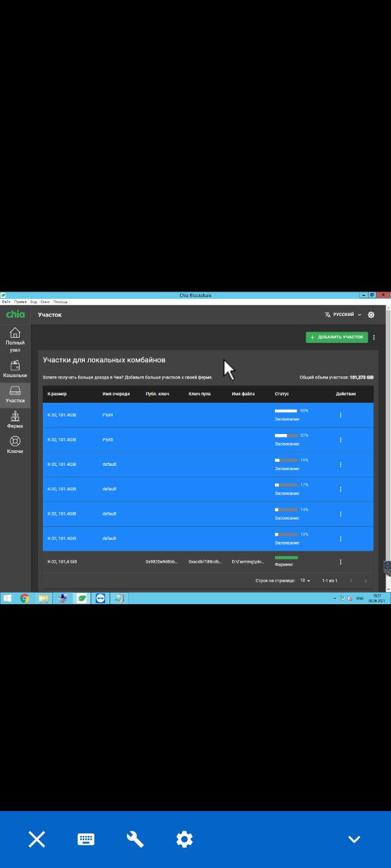Click the TeamViewer side-panel tab on right edge

pos(388,567)
